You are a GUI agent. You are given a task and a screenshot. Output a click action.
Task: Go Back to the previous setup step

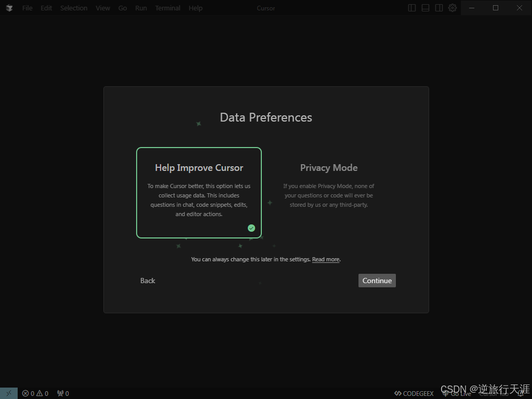[148, 281]
